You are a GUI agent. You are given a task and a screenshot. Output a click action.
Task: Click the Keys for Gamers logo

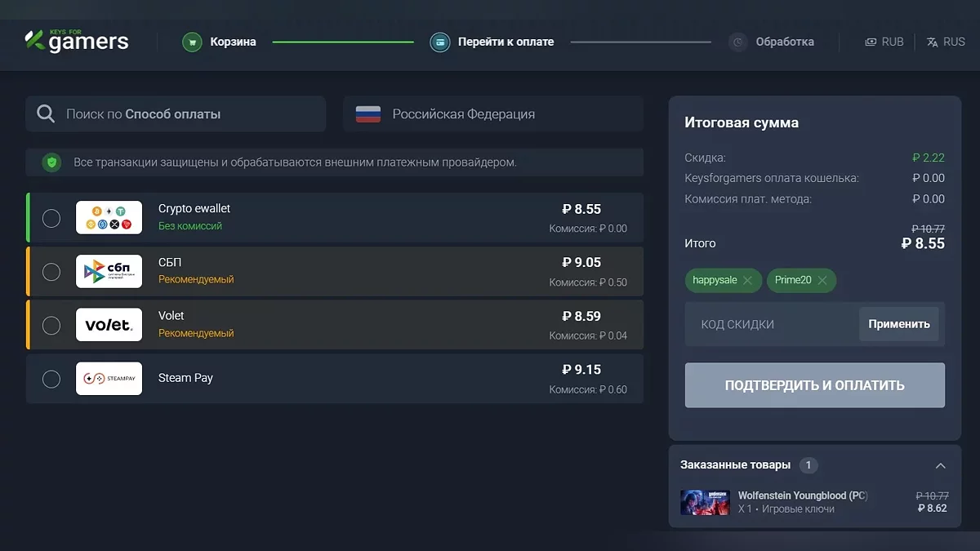pyautogui.click(x=77, y=40)
